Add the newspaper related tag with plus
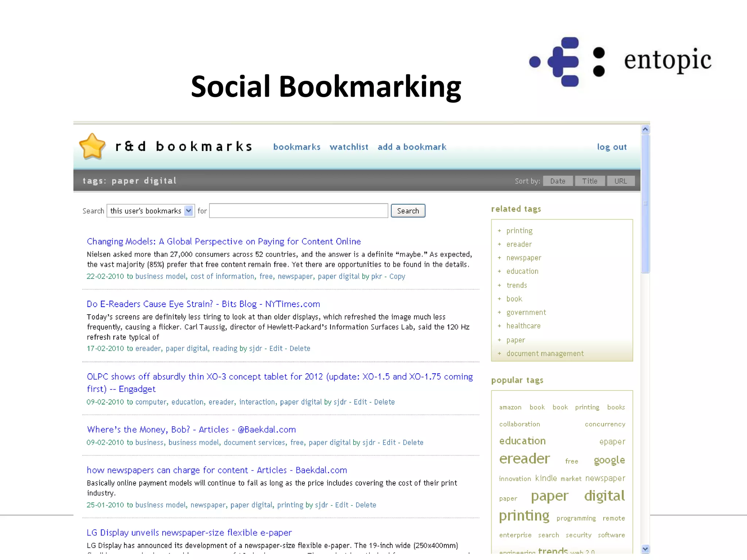 click(499, 258)
